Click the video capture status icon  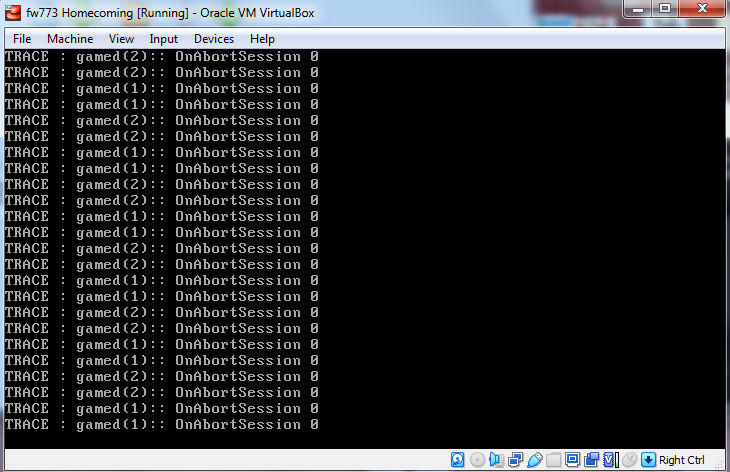point(591,460)
